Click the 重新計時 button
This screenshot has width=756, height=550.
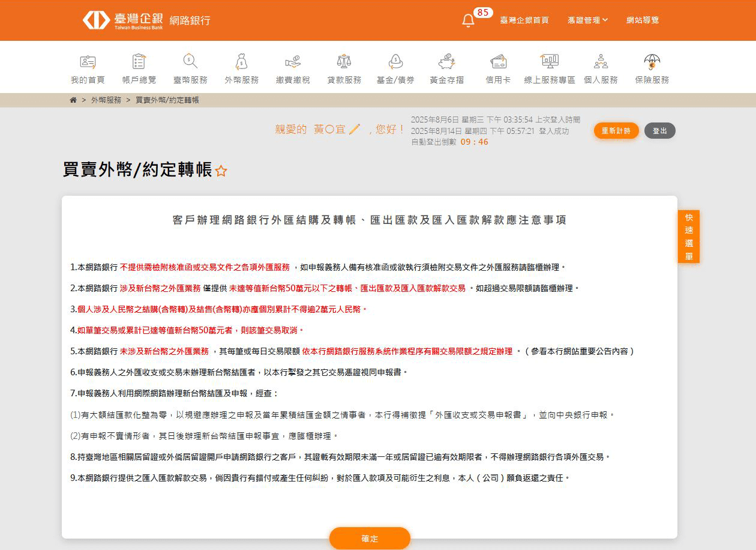coord(616,131)
